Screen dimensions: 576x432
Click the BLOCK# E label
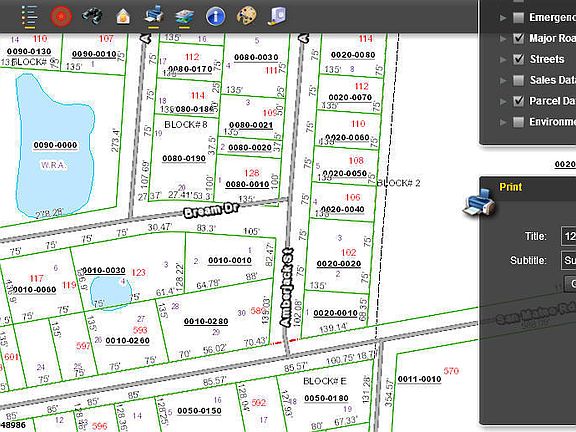[324, 381]
